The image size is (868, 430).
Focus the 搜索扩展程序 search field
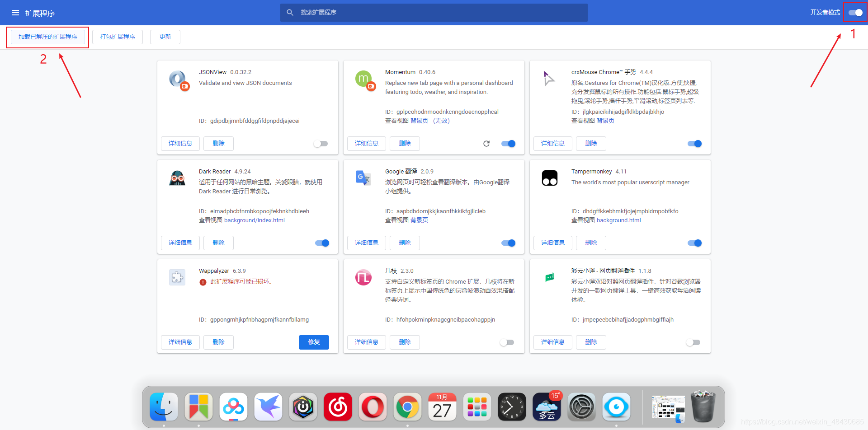click(x=434, y=13)
